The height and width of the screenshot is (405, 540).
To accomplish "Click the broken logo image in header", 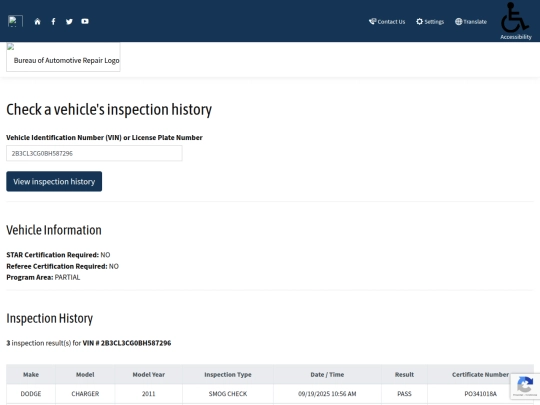I will pyautogui.click(x=15, y=21).
